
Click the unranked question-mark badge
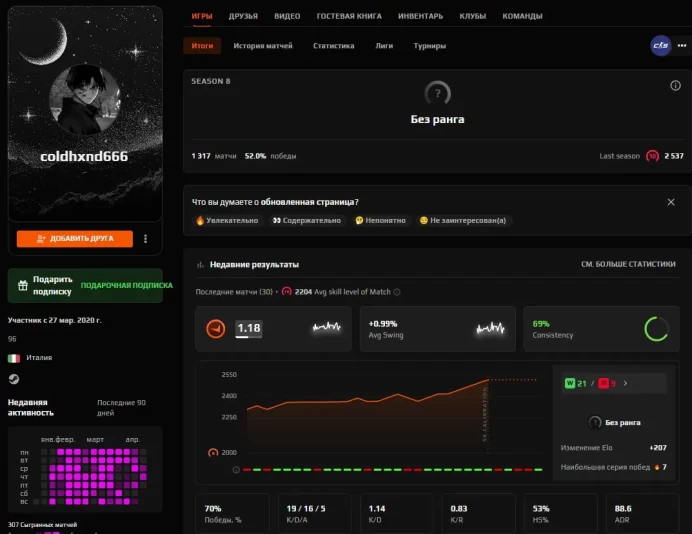point(437,93)
